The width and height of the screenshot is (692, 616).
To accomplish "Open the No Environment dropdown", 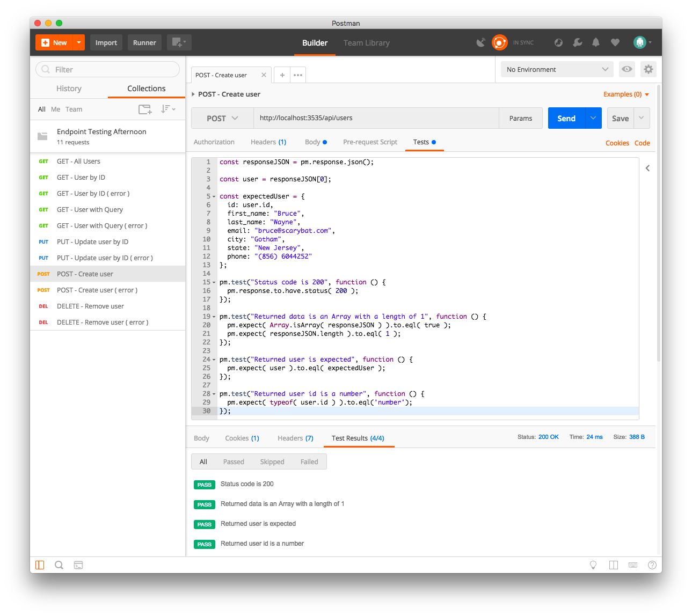I will coord(557,69).
